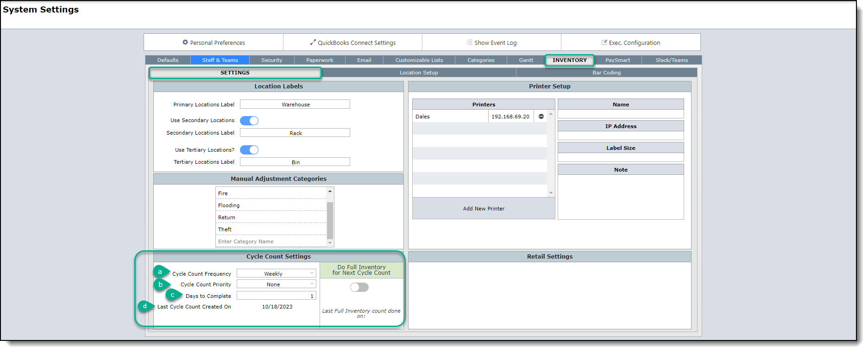
Task: Open the Customizable Lists tab
Action: click(419, 60)
